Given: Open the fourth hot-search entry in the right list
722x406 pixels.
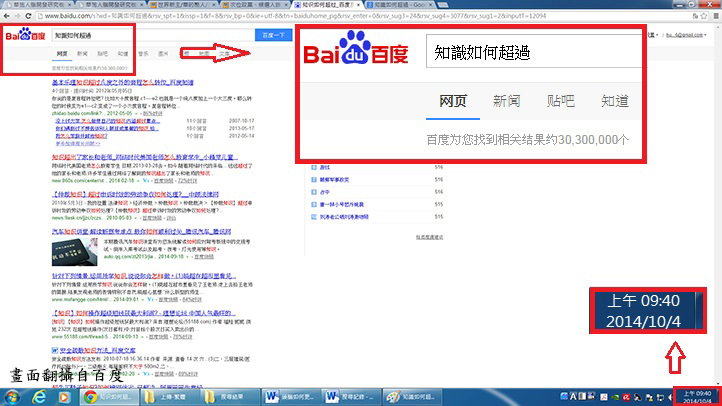Looking at the screenshot, I should tap(342, 204).
